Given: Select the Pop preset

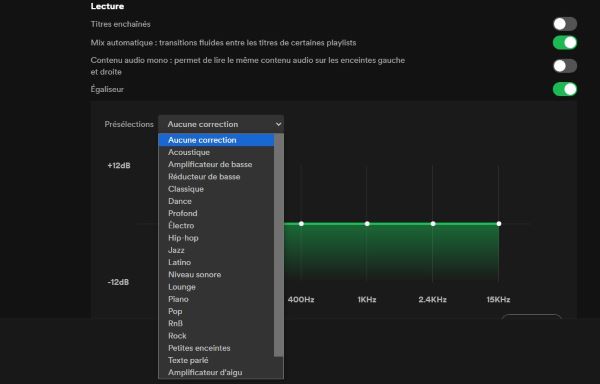Looking at the screenshot, I should 216,311.
